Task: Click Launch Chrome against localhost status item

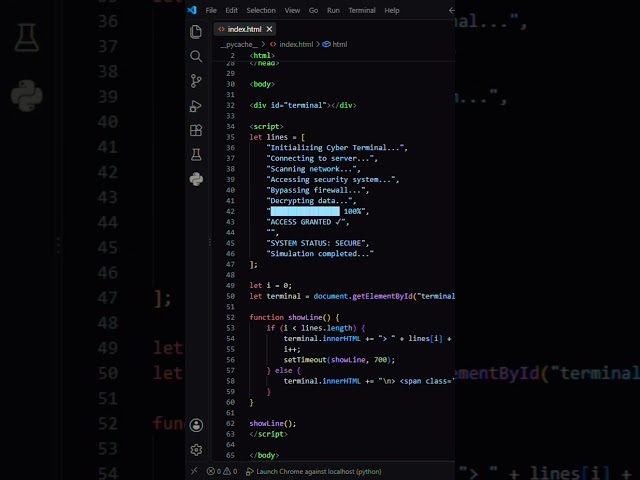Action: (313, 471)
